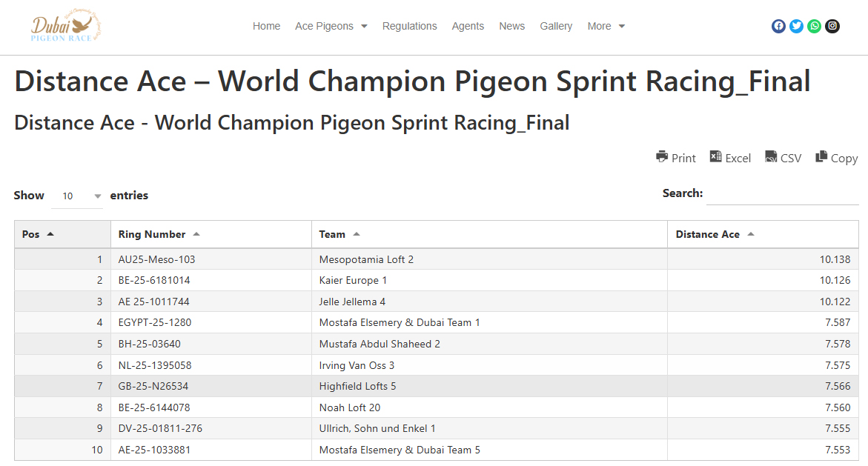Expand the More menu

coord(606,26)
